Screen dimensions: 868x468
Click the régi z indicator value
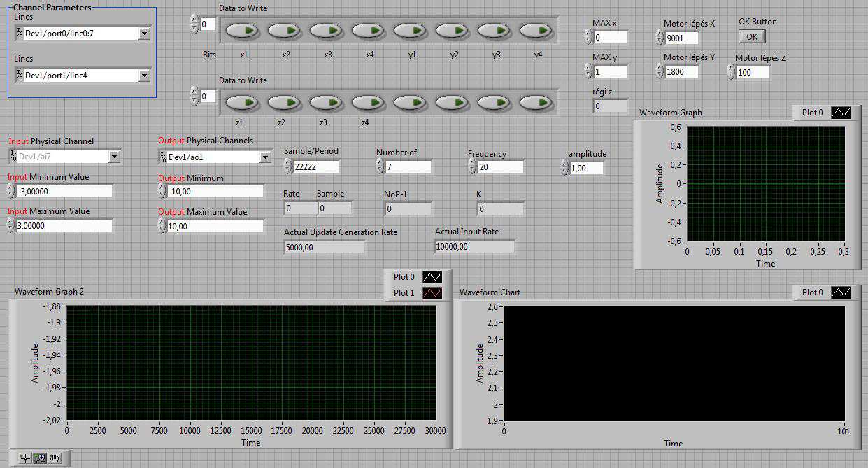pyautogui.click(x=611, y=106)
